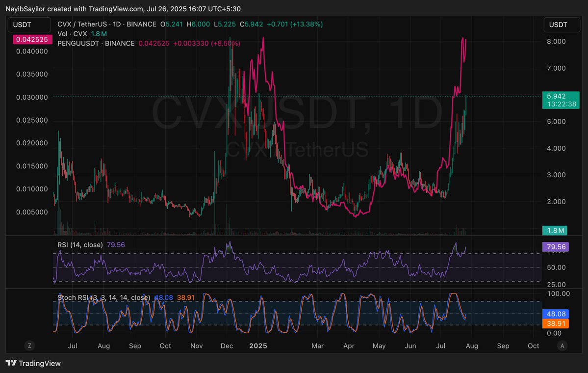
Task: Click the Mar label on time axis
Action: tap(317, 346)
